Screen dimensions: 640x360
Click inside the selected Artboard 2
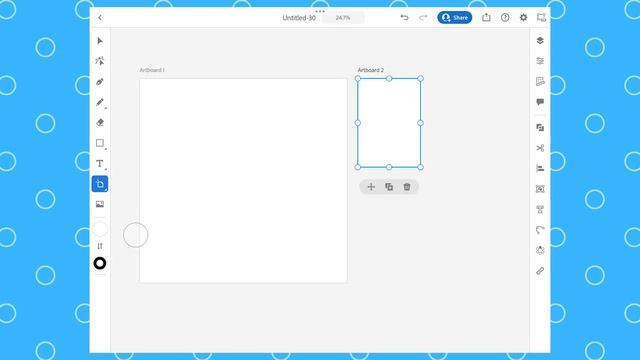[x=389, y=122]
